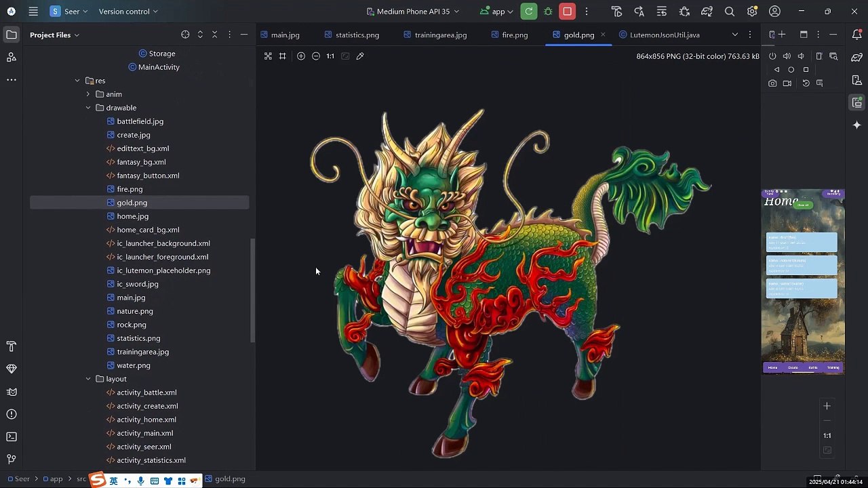Toggle the transparency chessboard in image viewer
Image resolution: width=868 pixels, height=488 pixels.
[x=268, y=56]
